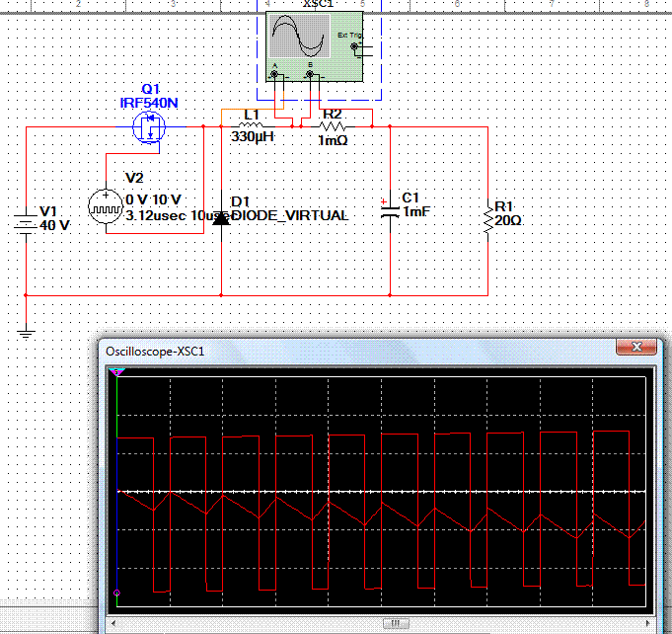Select the ground symbol below V1

[x=26, y=333]
